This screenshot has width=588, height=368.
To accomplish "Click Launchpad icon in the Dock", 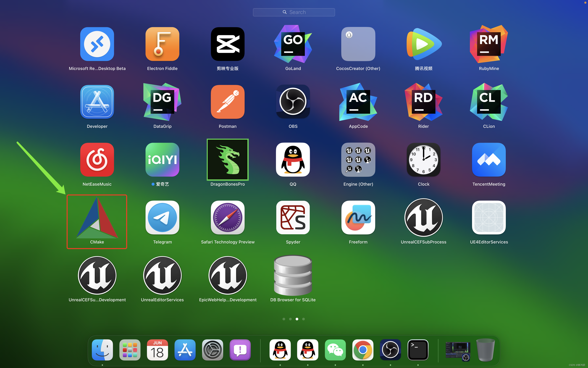I will coord(130,350).
